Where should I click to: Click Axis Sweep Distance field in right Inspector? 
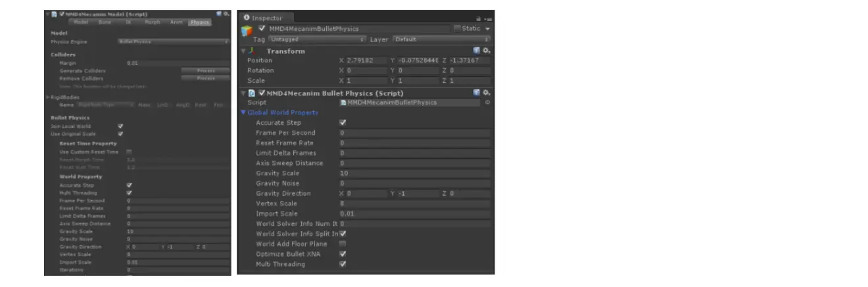tap(415, 163)
